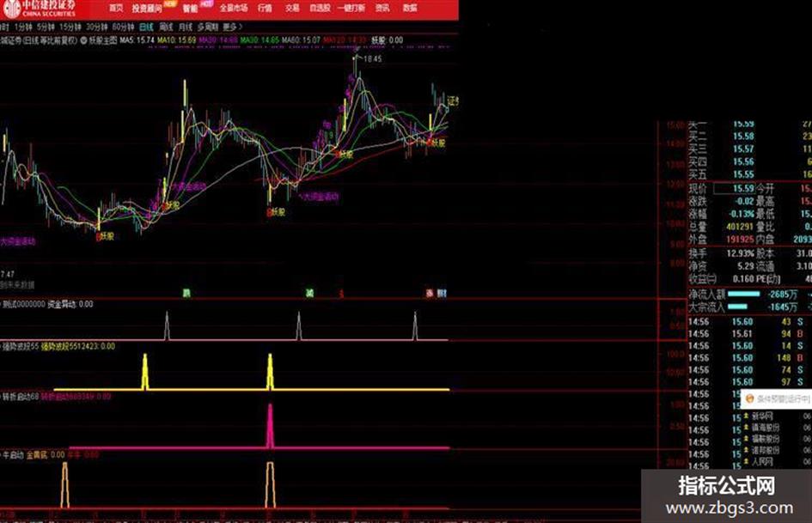Click the 净流入额 cyan bar
Image resolution: width=812 pixels, height=523 pixels.
[743, 294]
